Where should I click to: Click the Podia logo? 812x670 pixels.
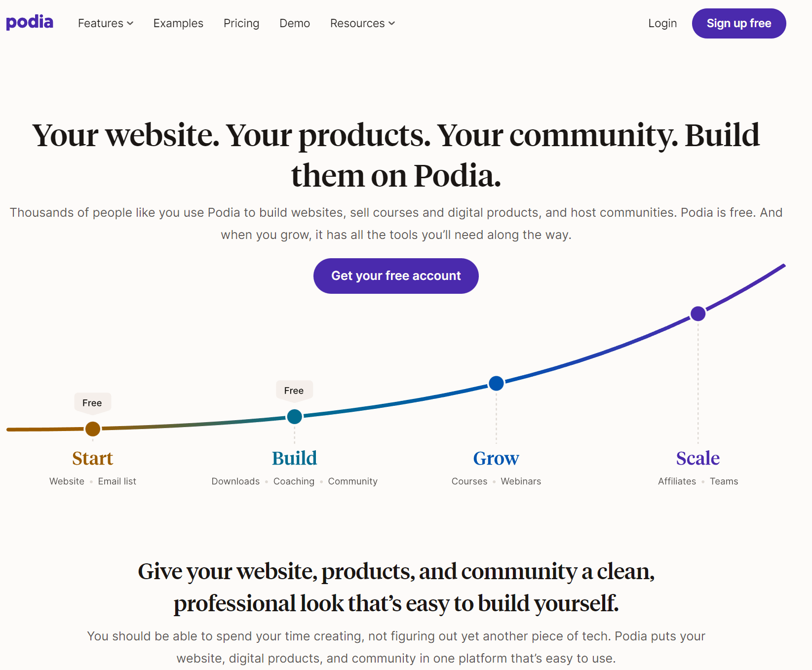30,23
